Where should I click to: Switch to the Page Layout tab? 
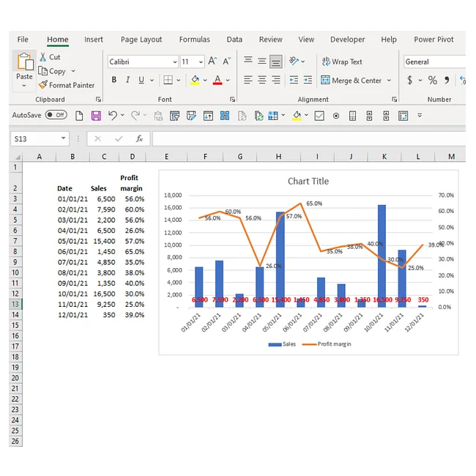tap(141, 40)
